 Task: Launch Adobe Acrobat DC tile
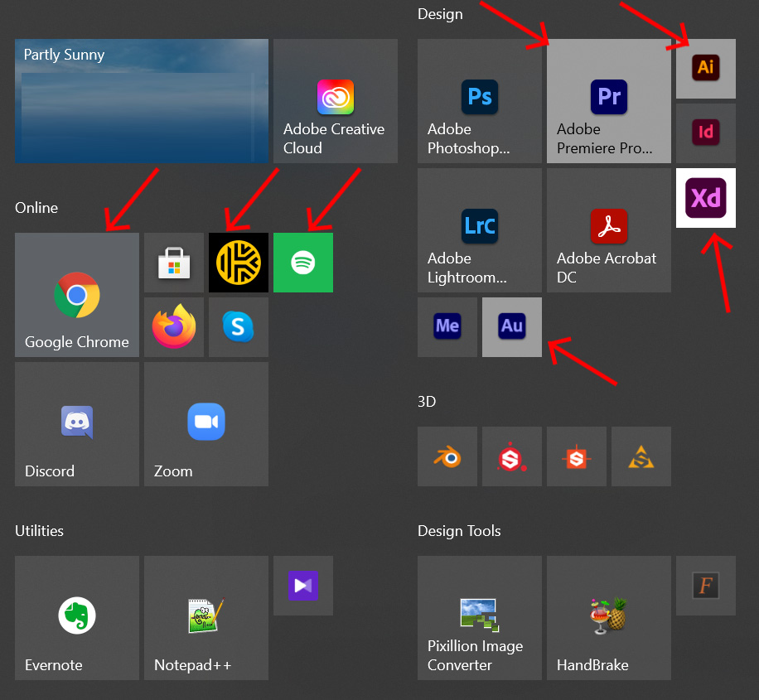609,230
